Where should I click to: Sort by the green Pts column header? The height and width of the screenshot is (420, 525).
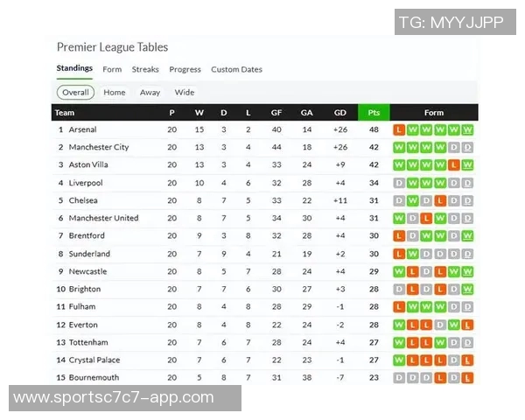[374, 112]
